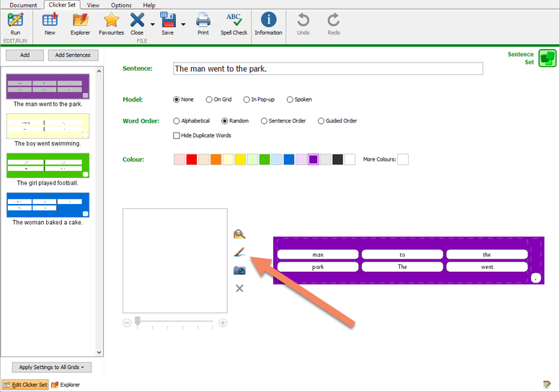Select the Sentence Order radio button
The width and height of the screenshot is (560, 392).
pyautogui.click(x=265, y=121)
